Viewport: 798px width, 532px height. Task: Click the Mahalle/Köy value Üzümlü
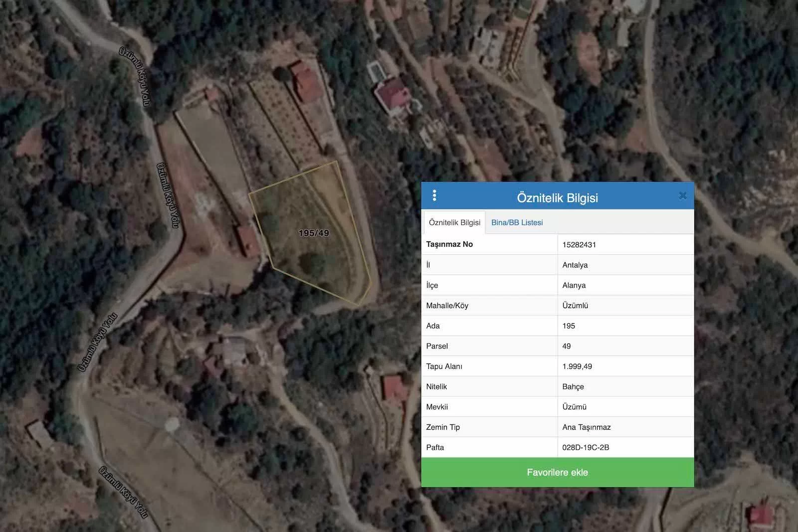pyautogui.click(x=575, y=306)
